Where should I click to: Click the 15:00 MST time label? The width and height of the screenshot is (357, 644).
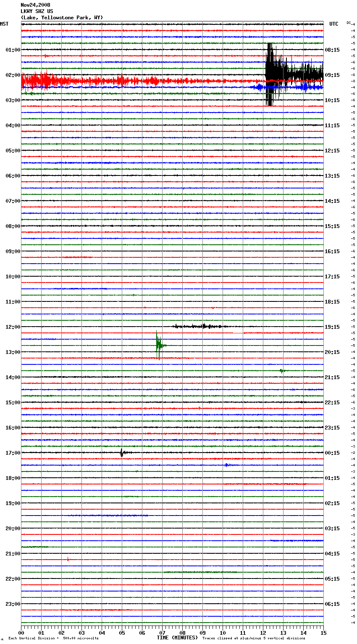tap(13, 403)
